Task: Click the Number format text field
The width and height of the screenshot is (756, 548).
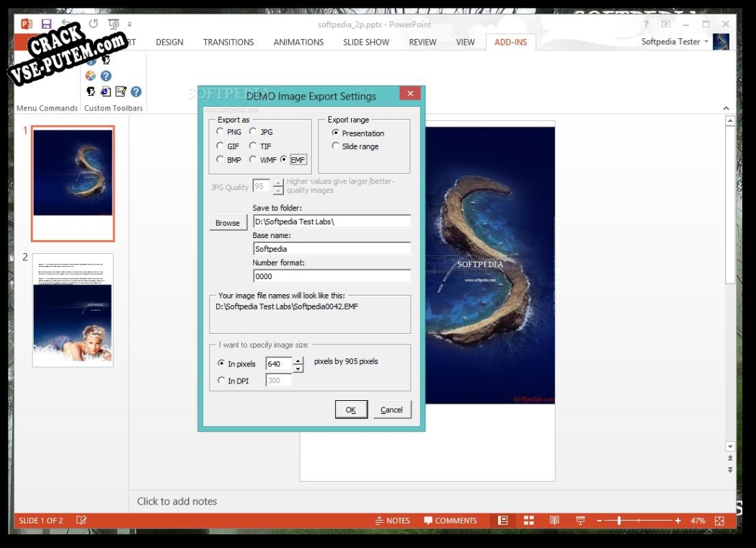Action: 332,276
